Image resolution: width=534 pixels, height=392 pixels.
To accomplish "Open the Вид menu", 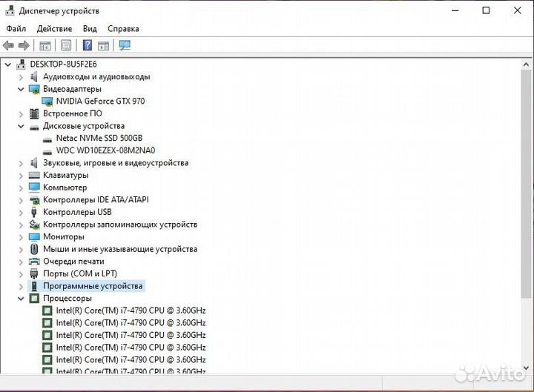I will [90, 29].
